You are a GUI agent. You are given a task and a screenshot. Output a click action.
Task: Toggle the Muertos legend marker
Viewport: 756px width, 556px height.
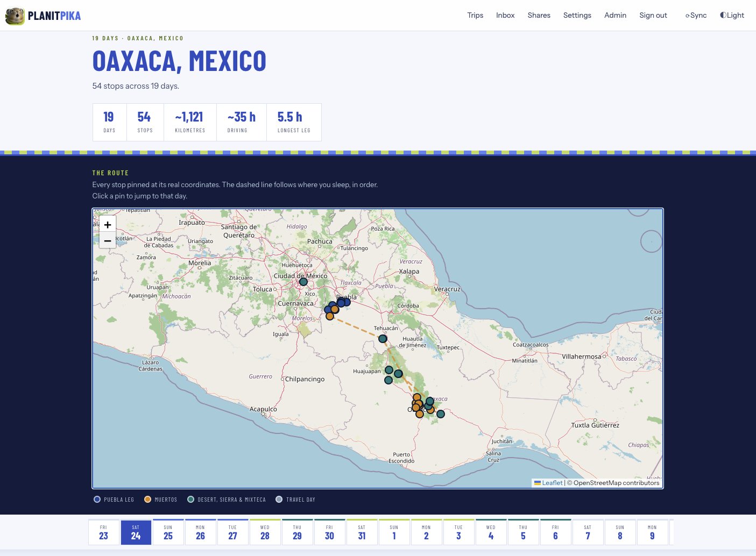coord(147,500)
